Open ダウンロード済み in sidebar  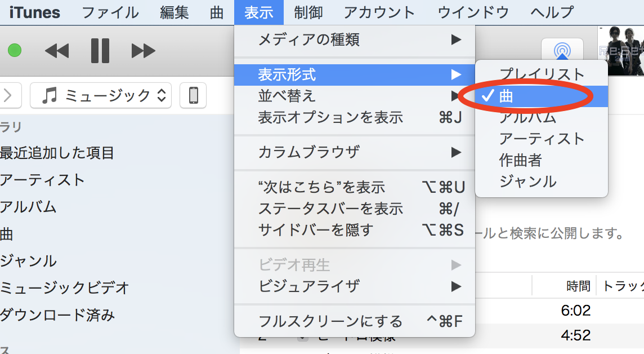coord(57,315)
